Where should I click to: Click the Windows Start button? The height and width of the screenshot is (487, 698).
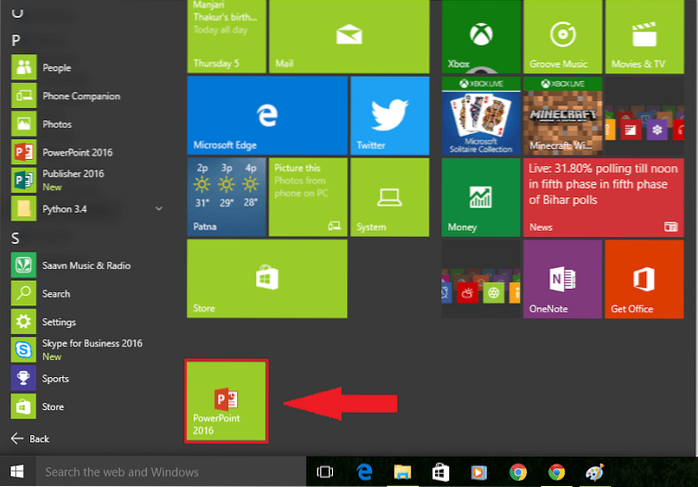tap(17, 471)
